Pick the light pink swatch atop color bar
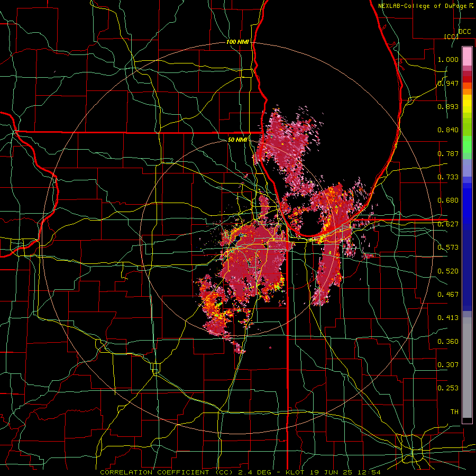Image resolution: width=476 pixels, height=476 pixels. point(467,57)
